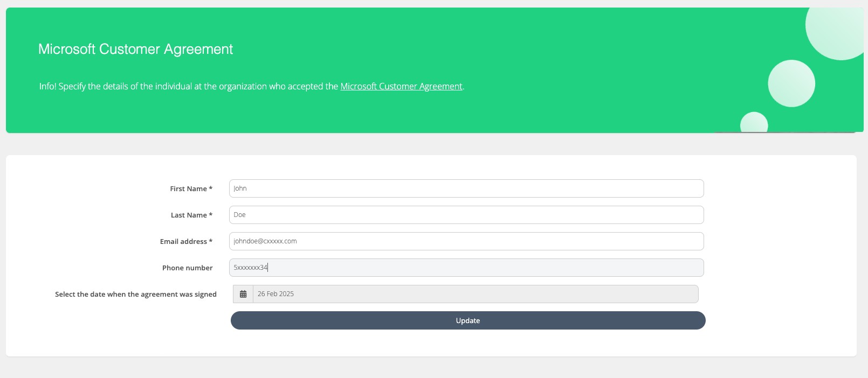Click the required asterisk next to First Name
The image size is (868, 378).
211,188
